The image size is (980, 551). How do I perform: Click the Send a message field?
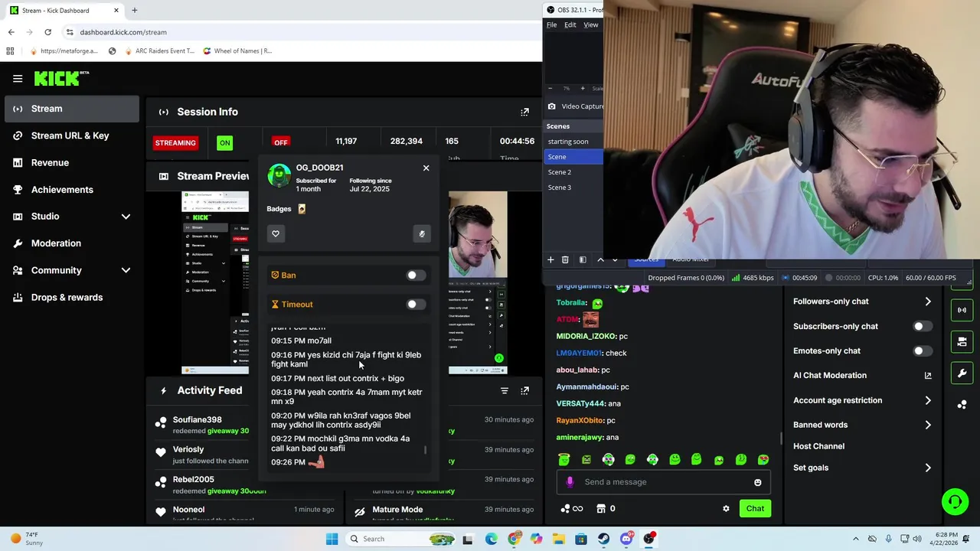tap(663, 482)
